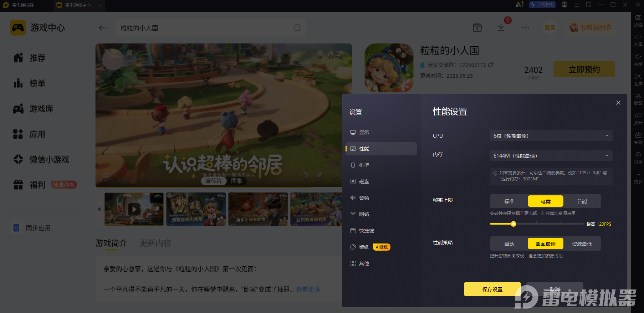Viewport: 644px width, 313px height.
Task: Open 应用 apps in sidebar
Action: [x=29, y=134]
